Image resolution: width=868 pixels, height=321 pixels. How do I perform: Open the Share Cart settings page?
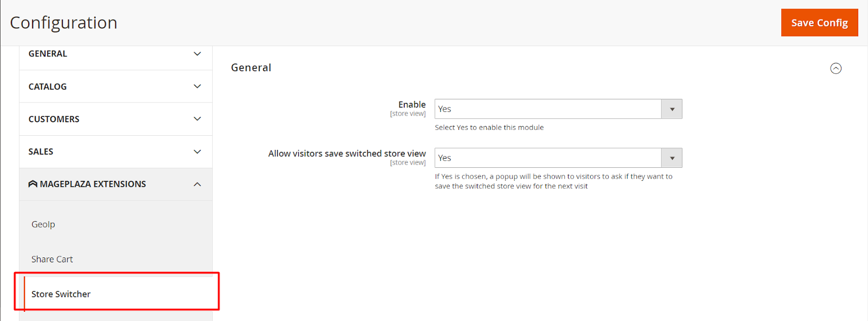pos(52,259)
